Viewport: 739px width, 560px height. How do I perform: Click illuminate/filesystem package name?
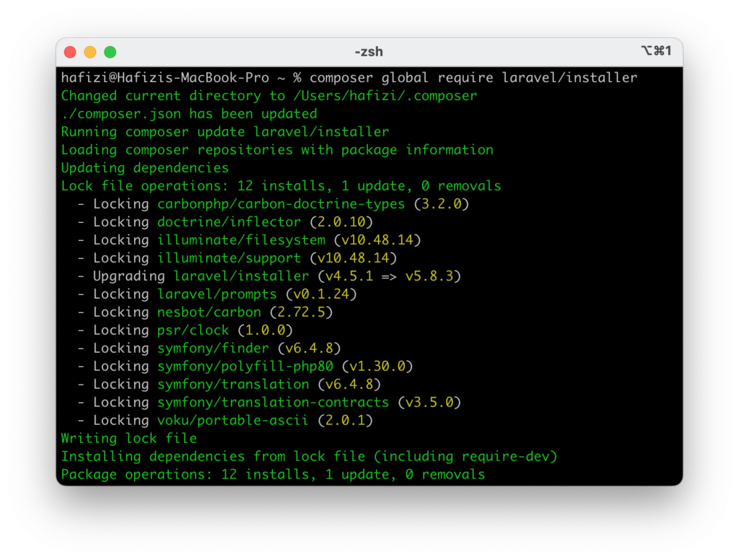pyautogui.click(x=241, y=240)
